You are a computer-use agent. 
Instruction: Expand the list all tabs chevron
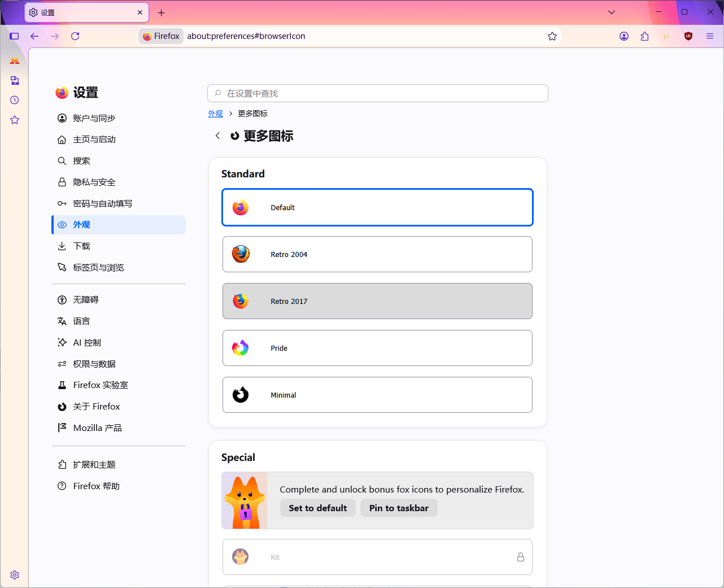[x=612, y=12]
